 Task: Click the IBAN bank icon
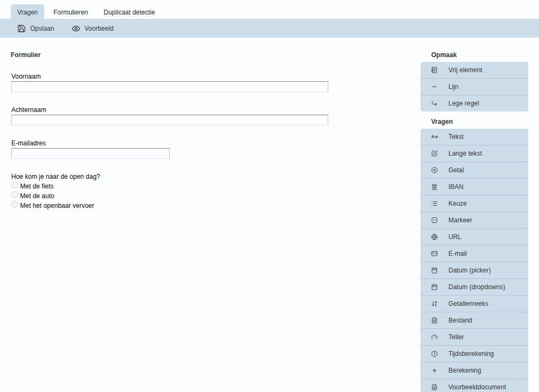click(434, 187)
